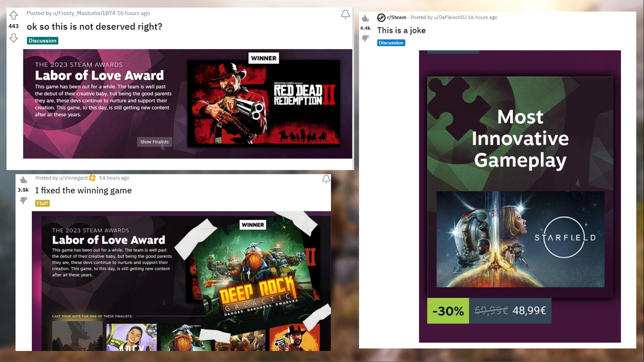Click the Apex Legends finalist thumbnail
The image size is (644, 362).
131,337
